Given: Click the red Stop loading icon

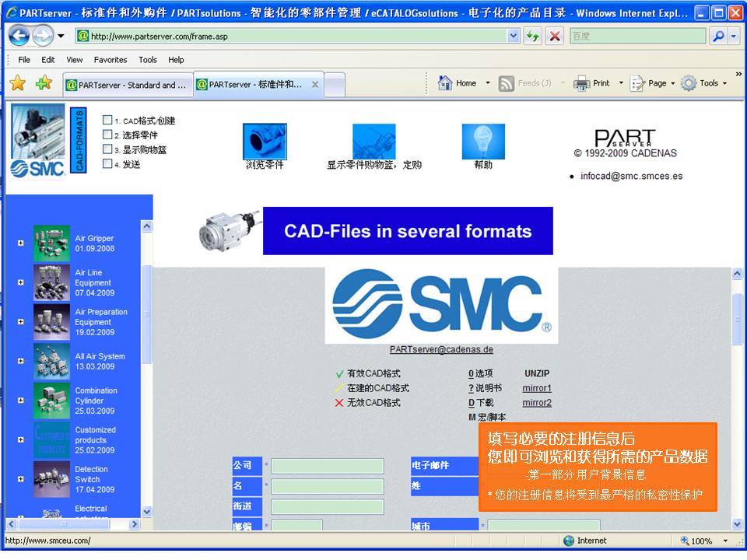Looking at the screenshot, I should tap(555, 36).
